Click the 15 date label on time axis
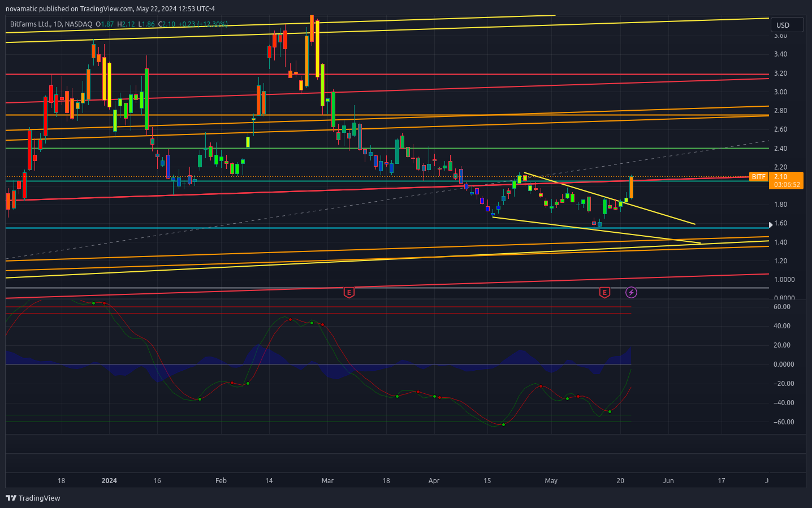812x508 pixels. click(487, 481)
